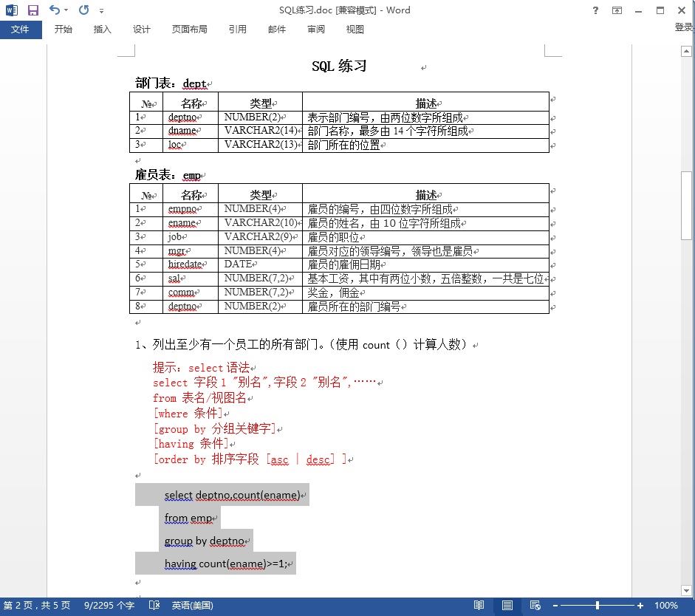This screenshot has width=695, height=616.
Task: Switch to Print Layout view
Action: point(507,606)
